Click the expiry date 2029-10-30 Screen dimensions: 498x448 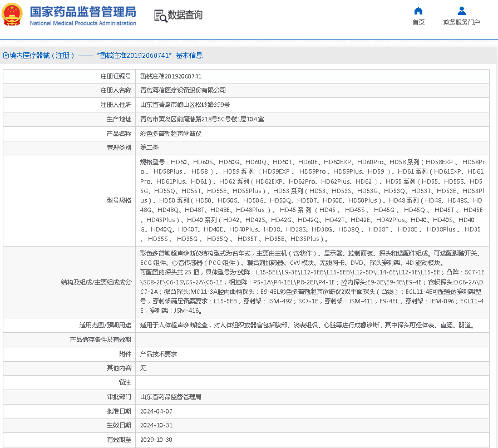coord(156,440)
